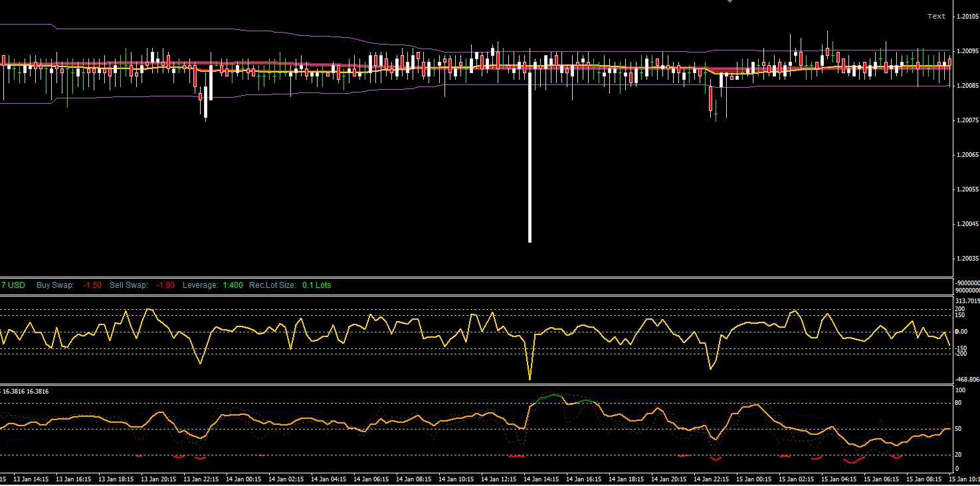Click the "14 Jan 00:15" time label
Screen dimensions: 980x486
[x=244, y=479]
